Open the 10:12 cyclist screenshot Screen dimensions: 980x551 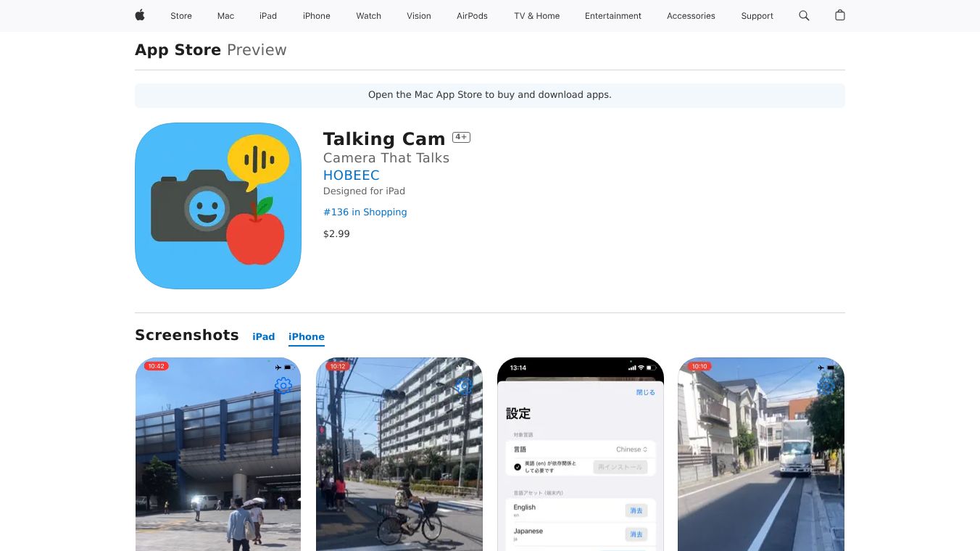[399, 454]
